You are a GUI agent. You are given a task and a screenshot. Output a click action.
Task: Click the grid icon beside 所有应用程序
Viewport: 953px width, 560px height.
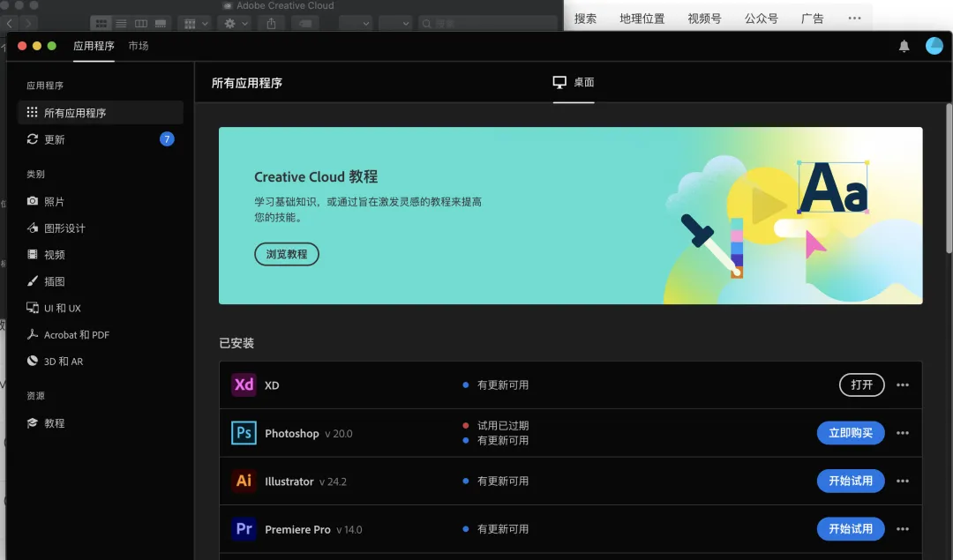click(33, 112)
